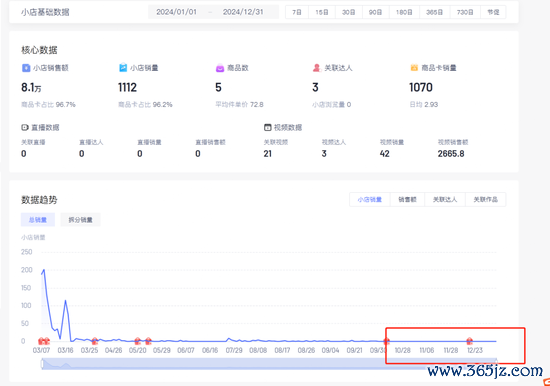The image size is (550, 386).
Task: Select the 7日 time range
Action: (297, 12)
